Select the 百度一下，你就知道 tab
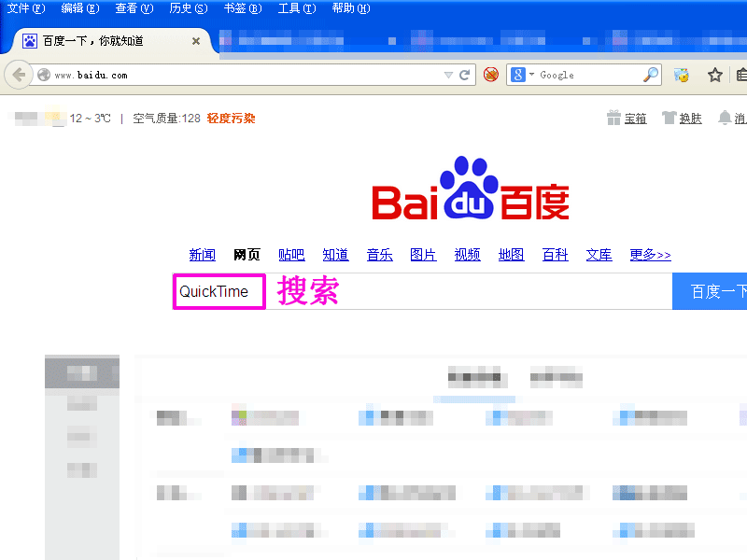Viewport: 747px width, 560px height. click(x=110, y=41)
